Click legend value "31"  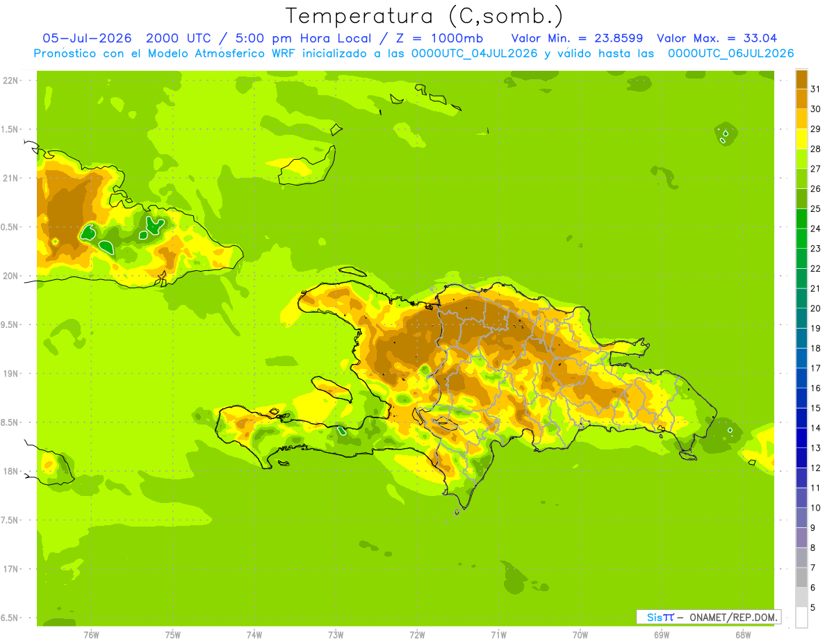click(x=815, y=89)
